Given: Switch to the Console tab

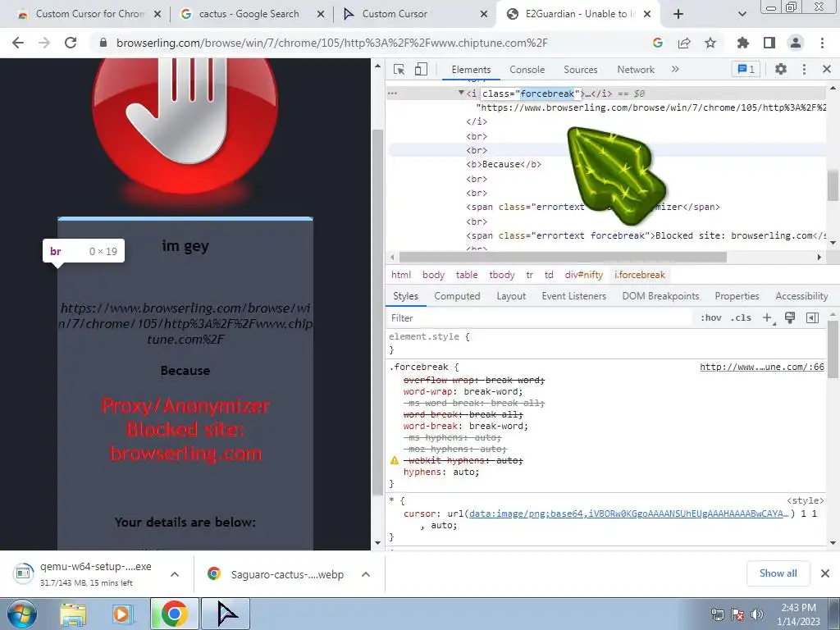Looking at the screenshot, I should tap(527, 70).
